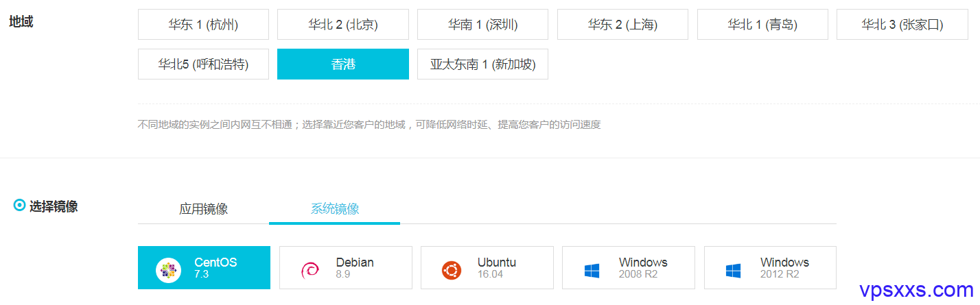Switch to the 系统镜像 tab
This screenshot has width=980, height=305.
pyautogui.click(x=334, y=209)
